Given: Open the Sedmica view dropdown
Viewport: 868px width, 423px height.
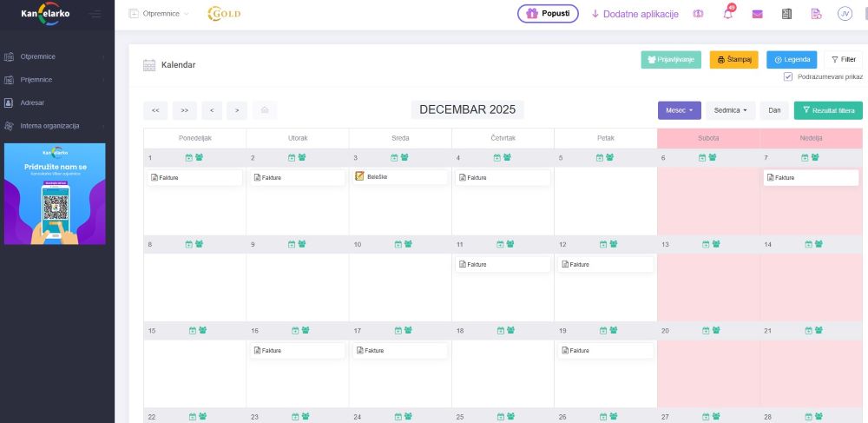Looking at the screenshot, I should tap(730, 110).
